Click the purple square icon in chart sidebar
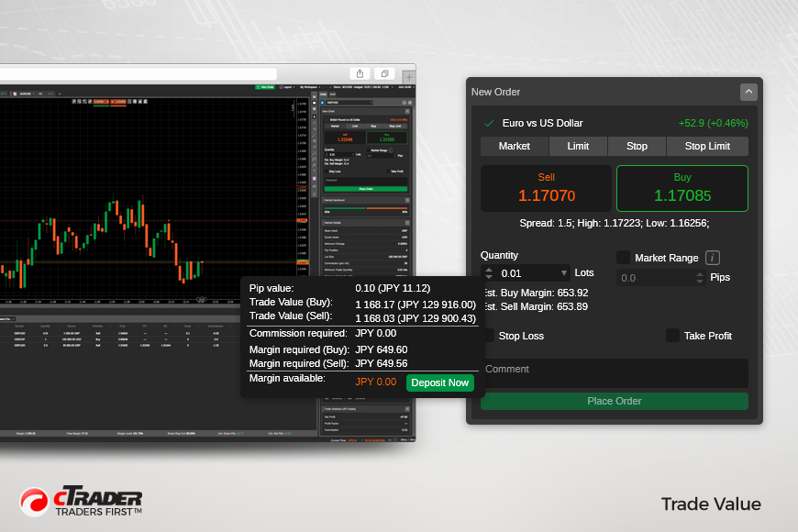 click(314, 179)
